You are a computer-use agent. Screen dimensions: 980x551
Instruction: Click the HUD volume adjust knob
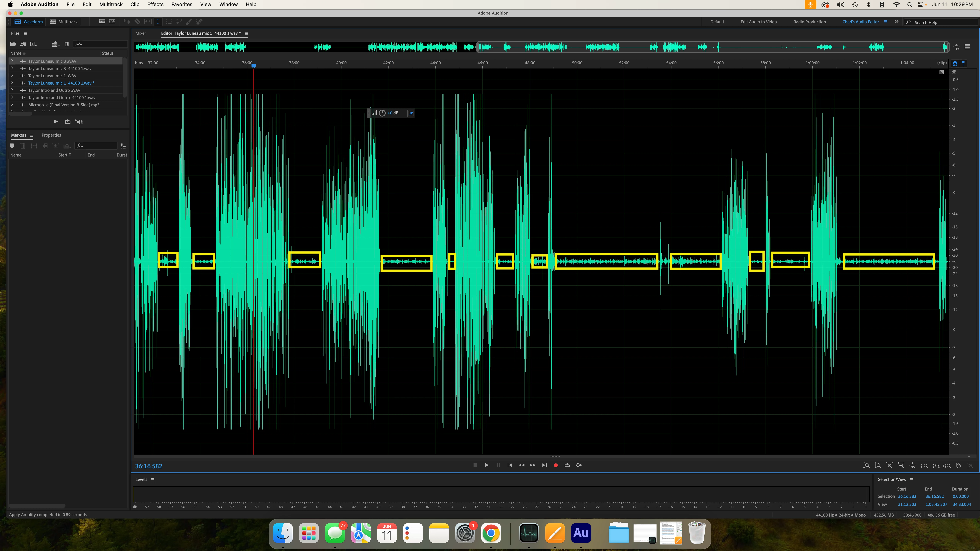coord(382,113)
